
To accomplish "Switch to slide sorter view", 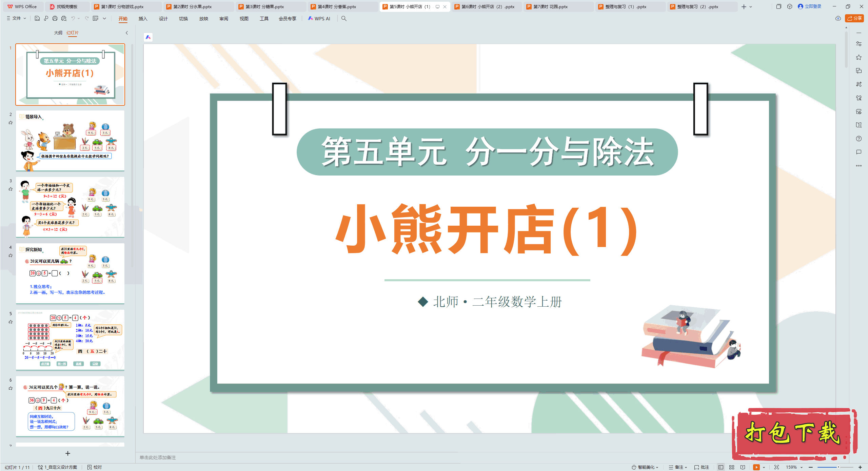I will [x=732, y=467].
